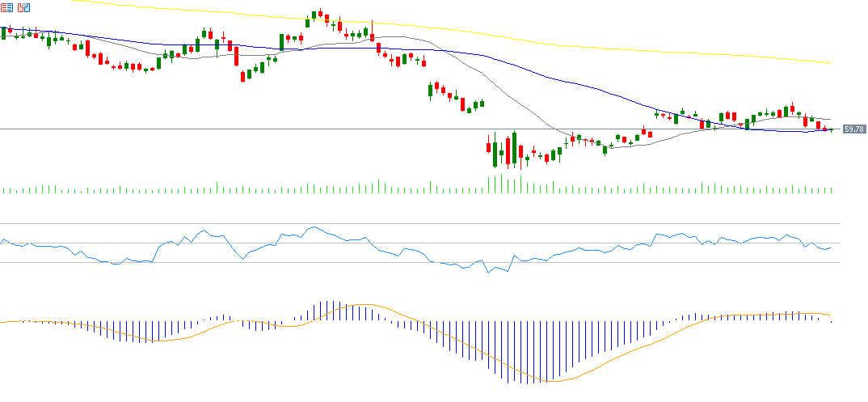Click the first candlestick at the left edge
This screenshot has height=402, width=868.
3,32
